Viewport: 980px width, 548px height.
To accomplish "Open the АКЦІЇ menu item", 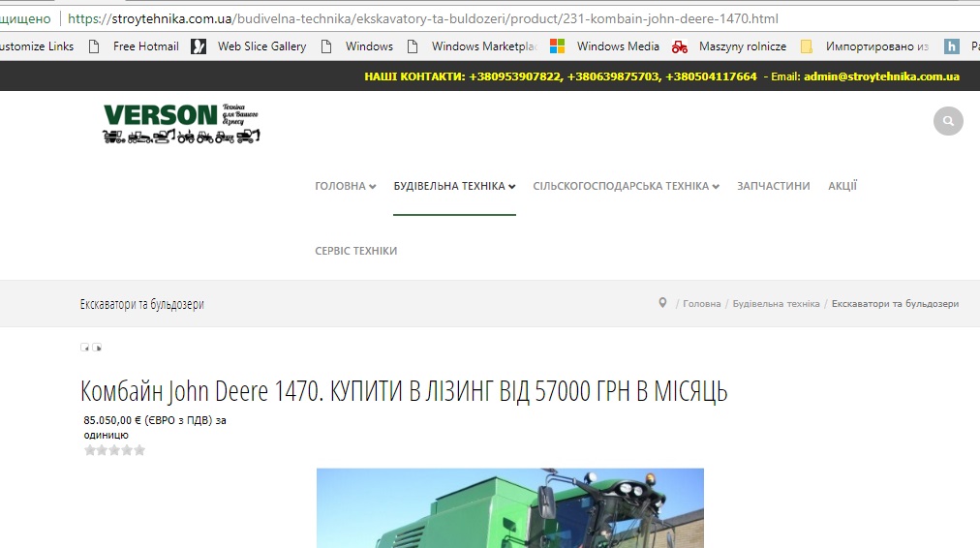I will pyautogui.click(x=842, y=186).
